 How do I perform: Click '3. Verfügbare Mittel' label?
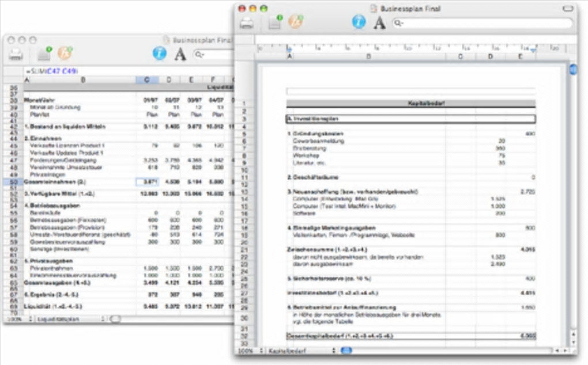click(59, 193)
